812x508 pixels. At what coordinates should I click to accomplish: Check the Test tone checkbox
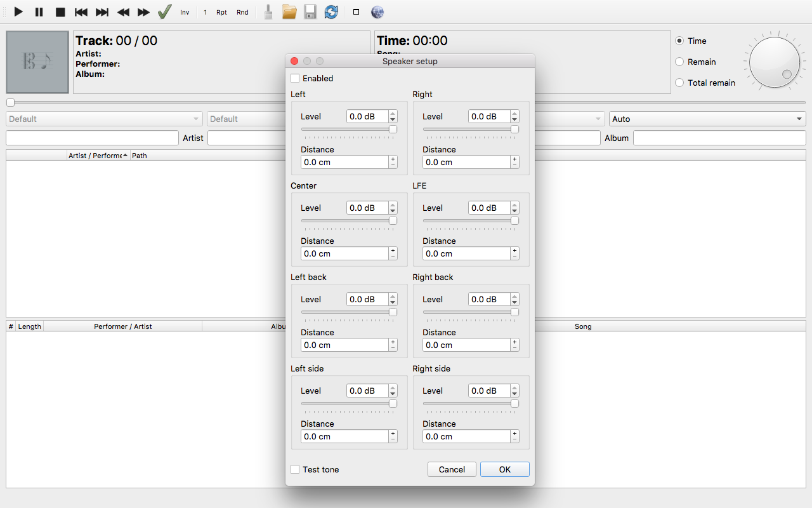point(296,470)
